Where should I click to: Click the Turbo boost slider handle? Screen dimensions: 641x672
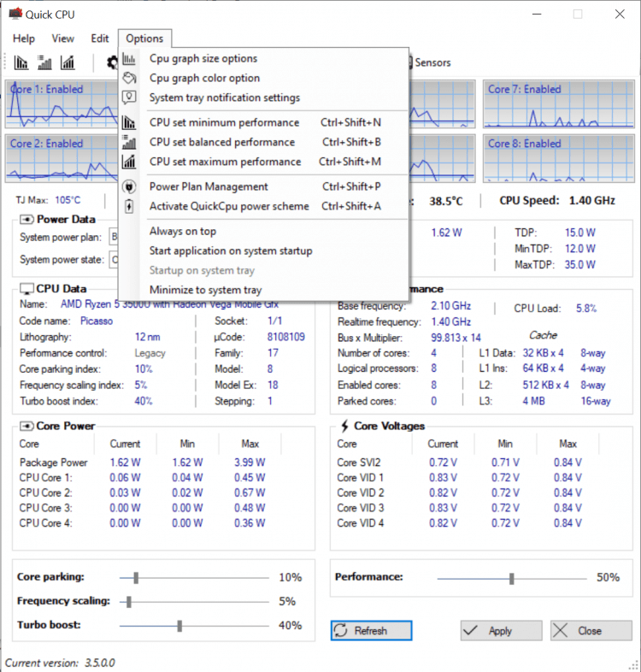coord(179,626)
